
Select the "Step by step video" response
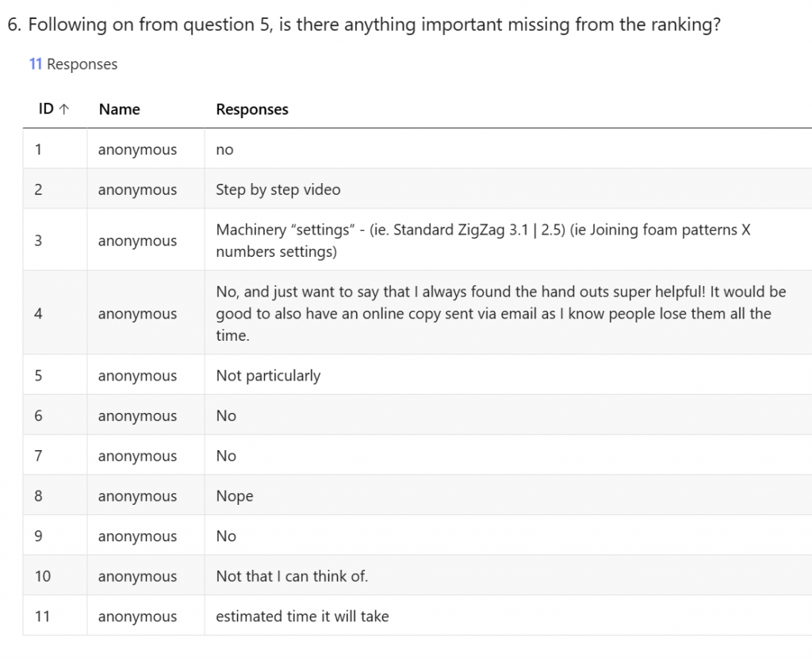coord(278,189)
